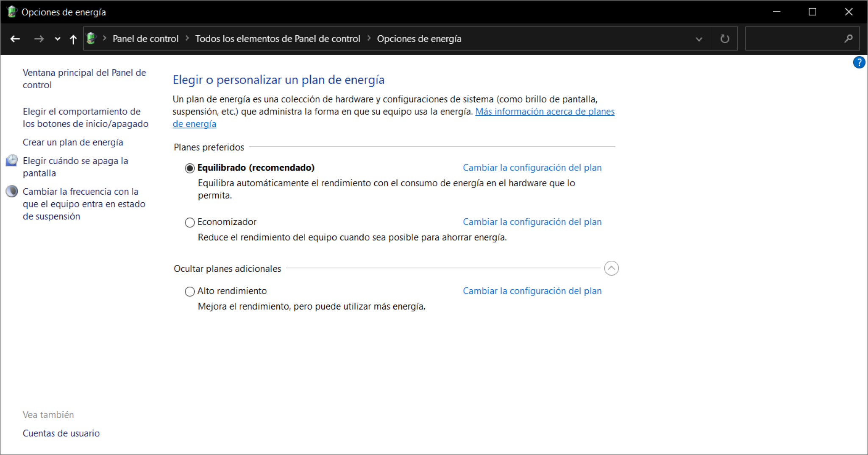
Task: Click the moon icon beside suspensión link
Action: (12, 191)
